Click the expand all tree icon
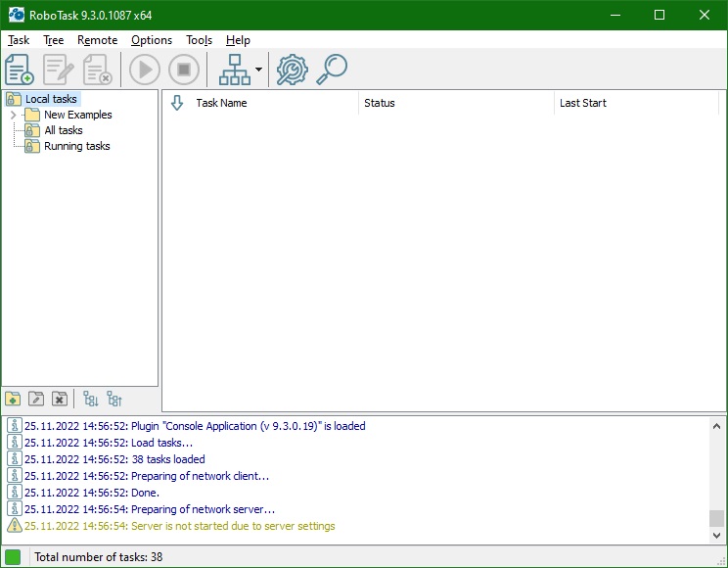728x568 pixels. pos(91,399)
